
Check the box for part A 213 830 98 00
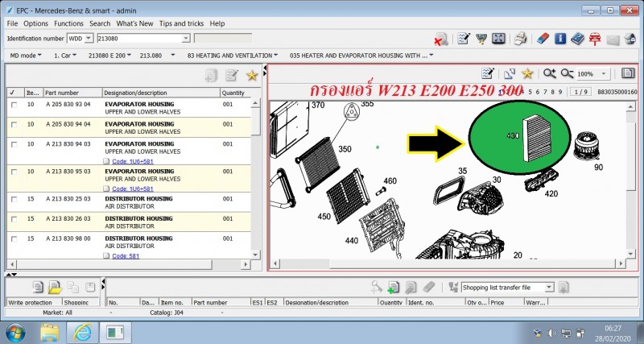coord(14,238)
